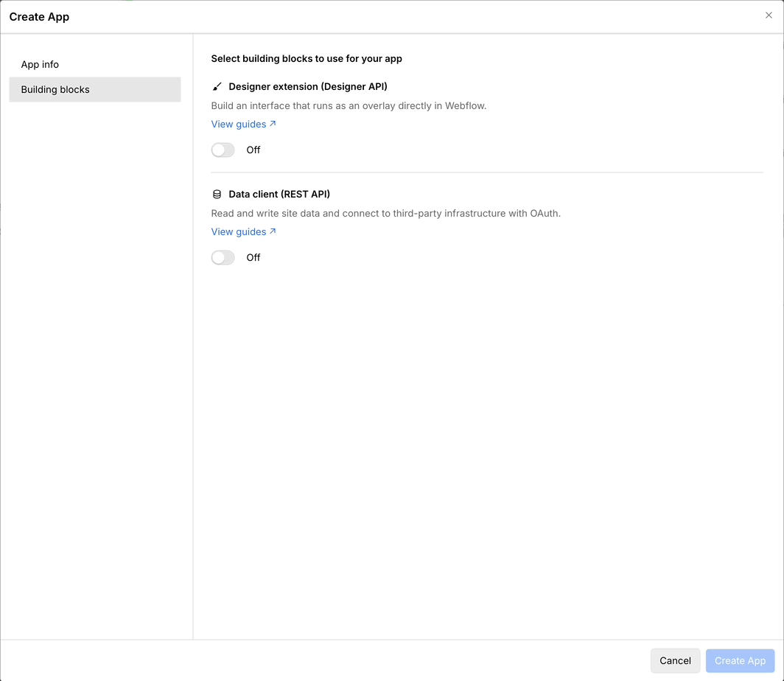Click the Create App dialog title
The image size is (784, 681).
[x=39, y=16]
